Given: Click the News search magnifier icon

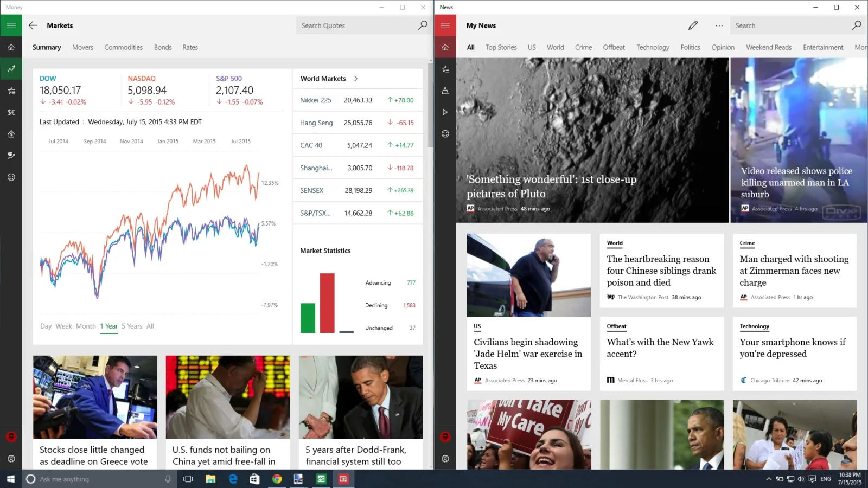Looking at the screenshot, I should click(x=857, y=25).
